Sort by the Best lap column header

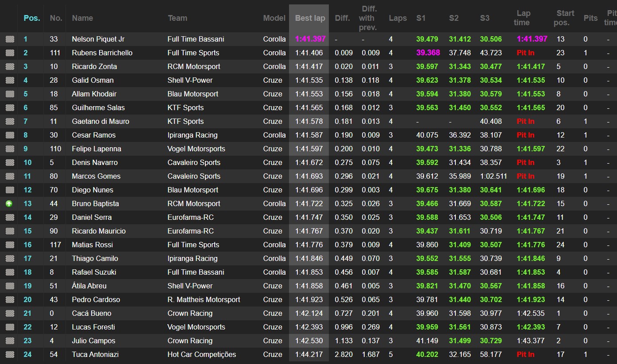pyautogui.click(x=310, y=18)
